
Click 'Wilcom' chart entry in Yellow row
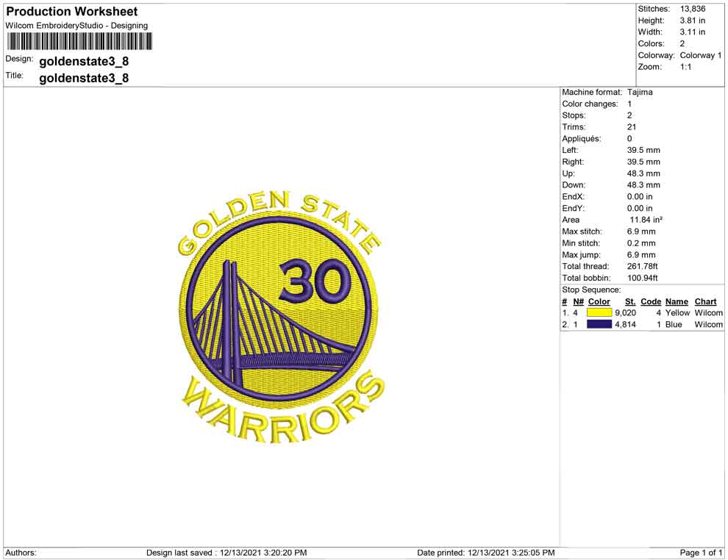point(708,313)
